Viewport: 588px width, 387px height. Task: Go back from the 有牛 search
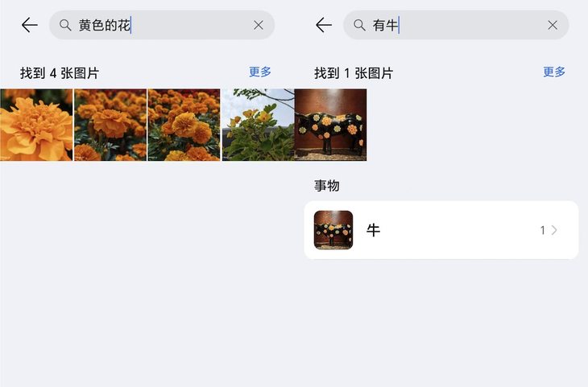tap(324, 25)
